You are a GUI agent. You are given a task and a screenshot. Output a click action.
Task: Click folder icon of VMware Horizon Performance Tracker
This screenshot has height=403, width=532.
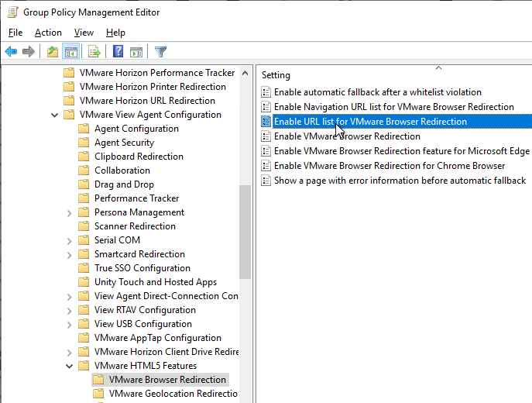[69, 73]
